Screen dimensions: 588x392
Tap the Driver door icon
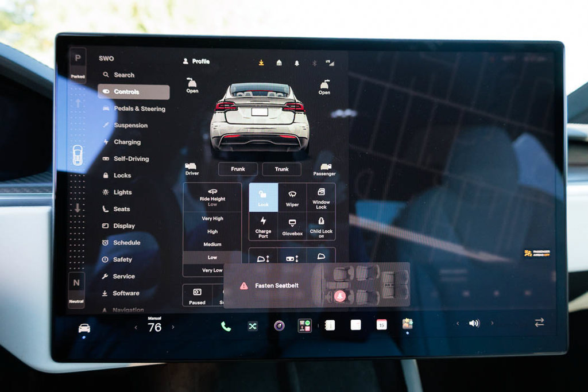pyautogui.click(x=192, y=169)
